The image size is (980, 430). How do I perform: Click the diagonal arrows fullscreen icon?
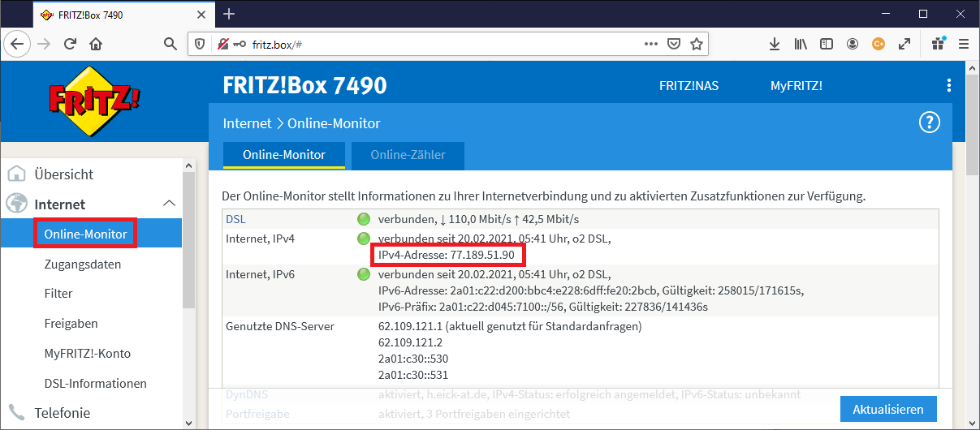[x=904, y=44]
